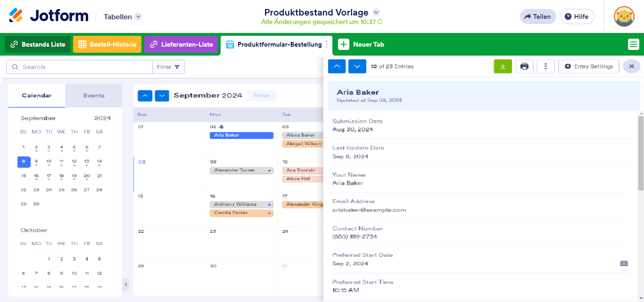Image resolution: width=644 pixels, height=302 pixels.
Task: Click the Teilen share button
Action: (x=538, y=16)
